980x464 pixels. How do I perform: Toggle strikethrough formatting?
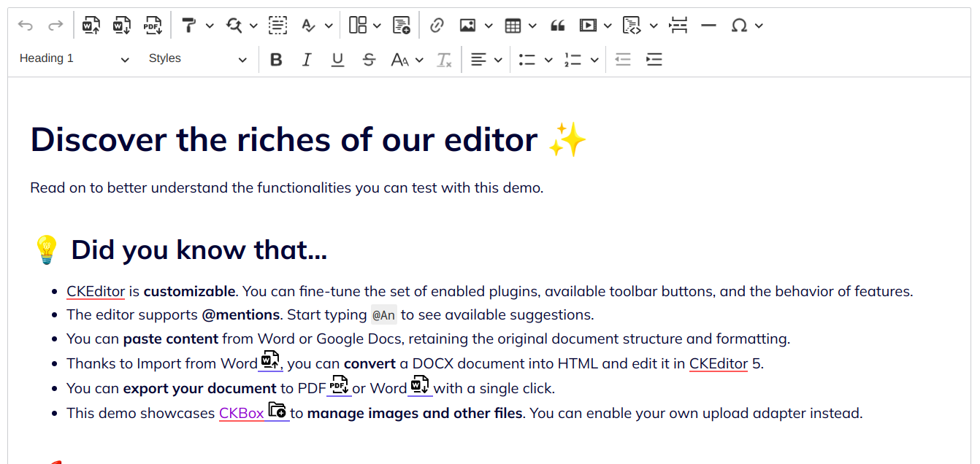pyautogui.click(x=369, y=60)
